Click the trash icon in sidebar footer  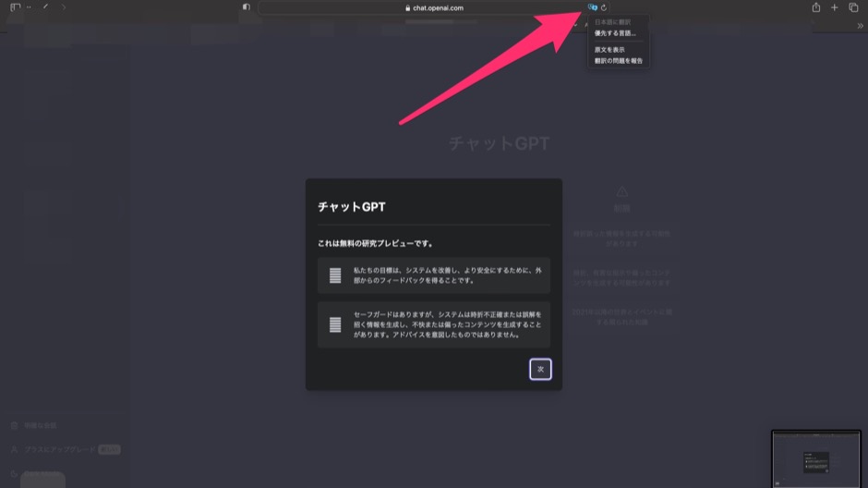pyautogui.click(x=15, y=425)
